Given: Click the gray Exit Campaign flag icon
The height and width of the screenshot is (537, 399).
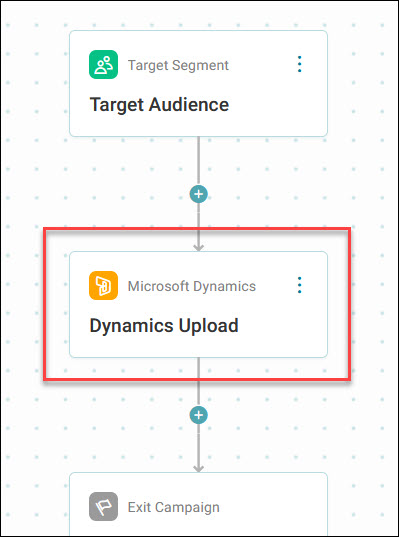Looking at the screenshot, I should (x=103, y=507).
